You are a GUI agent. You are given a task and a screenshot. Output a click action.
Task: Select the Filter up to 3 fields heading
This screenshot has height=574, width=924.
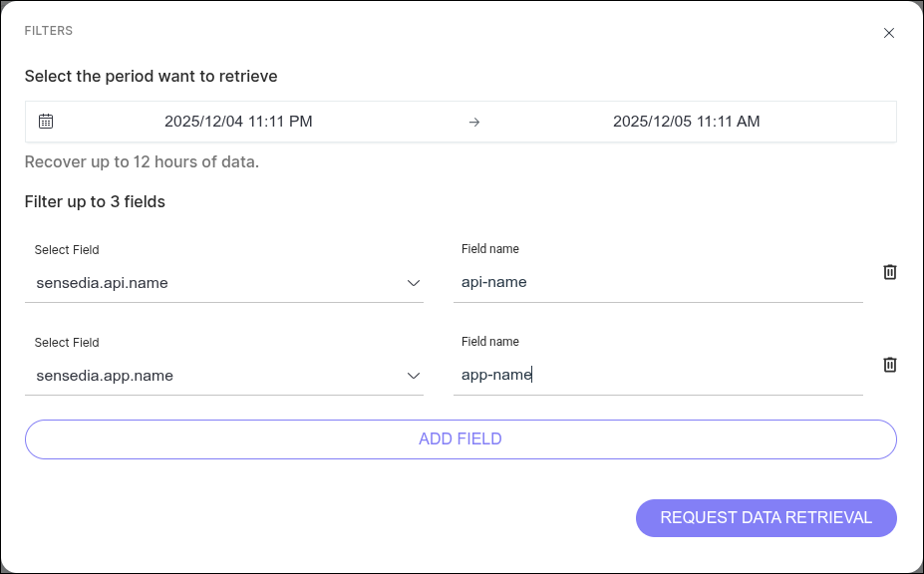click(95, 201)
